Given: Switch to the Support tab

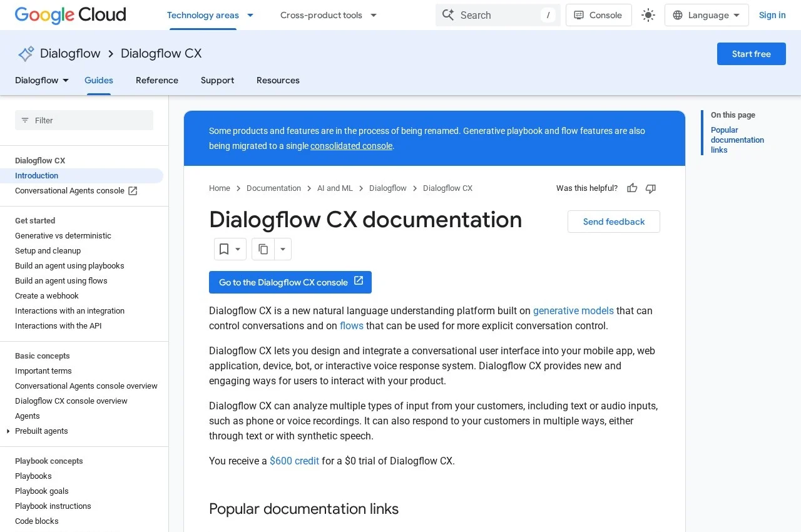Looking at the screenshot, I should tap(217, 80).
